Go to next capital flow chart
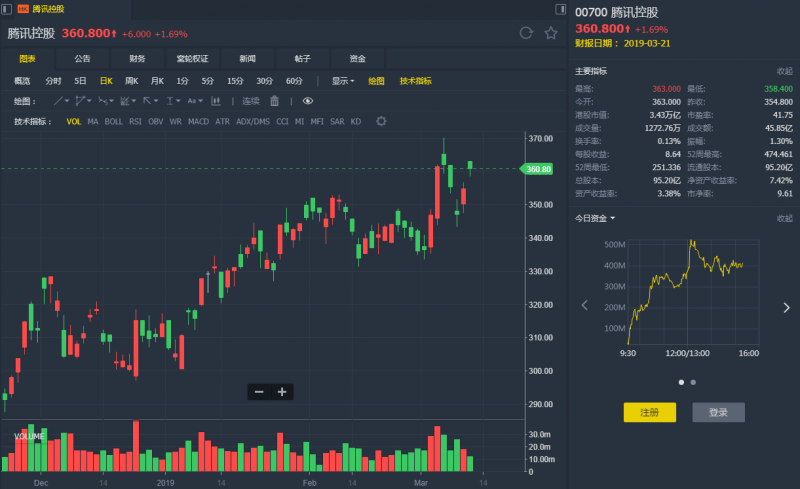This screenshot has height=489, width=800. coord(786,307)
